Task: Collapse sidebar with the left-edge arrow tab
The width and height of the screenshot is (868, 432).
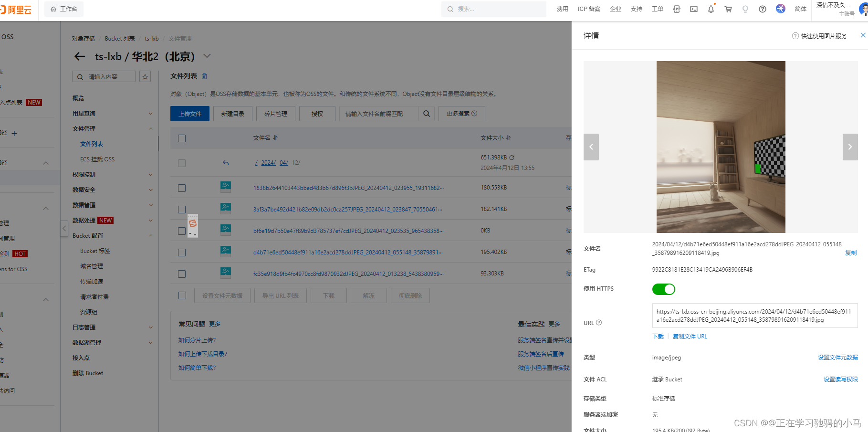Action: tap(64, 228)
